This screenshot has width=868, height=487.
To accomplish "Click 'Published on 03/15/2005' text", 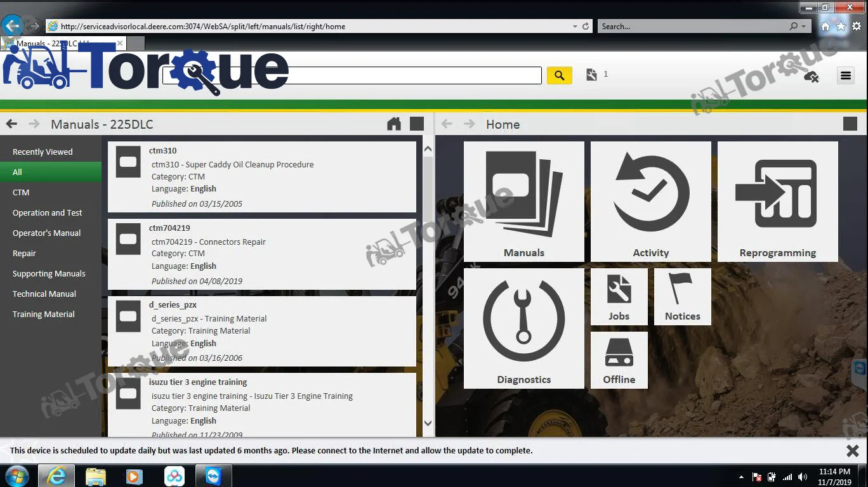I will coord(197,204).
